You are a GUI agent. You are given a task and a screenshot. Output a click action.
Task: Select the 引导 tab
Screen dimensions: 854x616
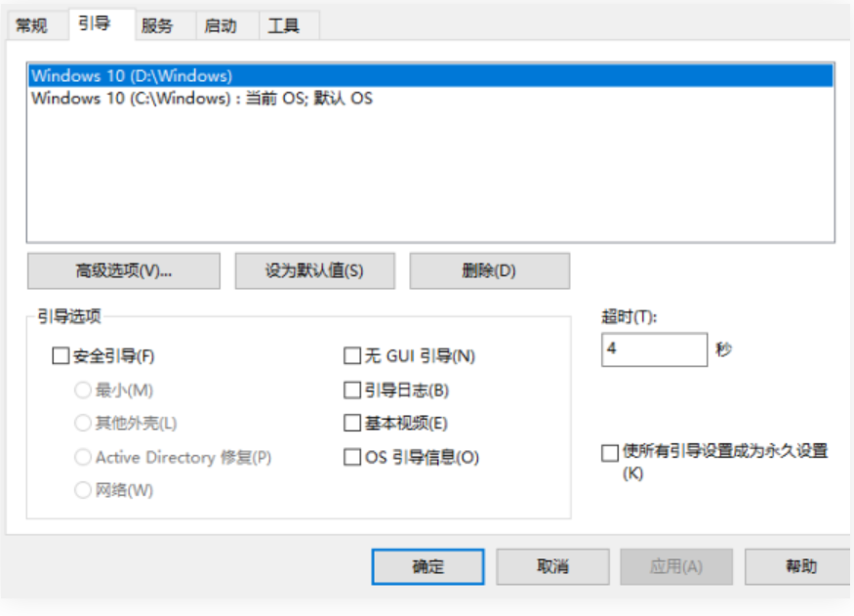101,23
